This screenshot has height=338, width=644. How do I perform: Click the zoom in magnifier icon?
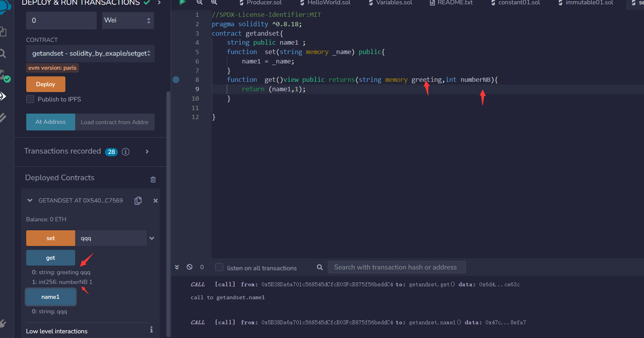click(x=214, y=2)
